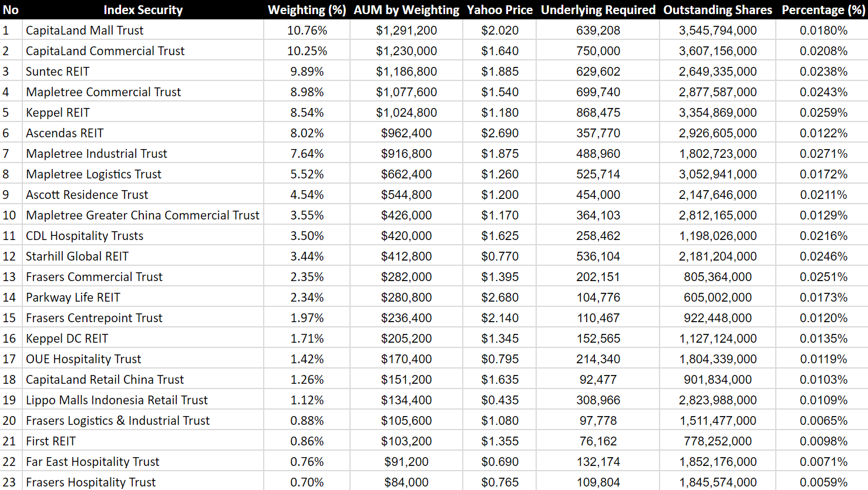Click the 'Ascendas REIT' cell
The width and height of the screenshot is (868, 490).
coord(143,133)
